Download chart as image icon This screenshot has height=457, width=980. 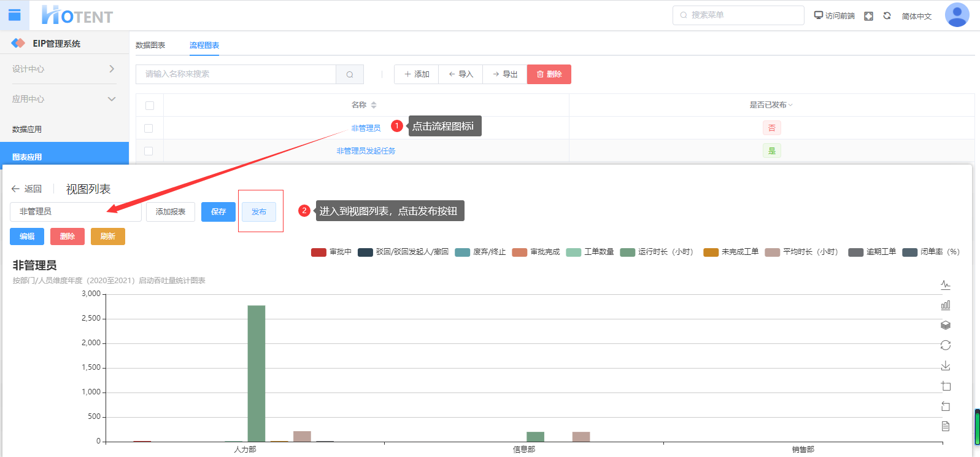pyautogui.click(x=945, y=365)
